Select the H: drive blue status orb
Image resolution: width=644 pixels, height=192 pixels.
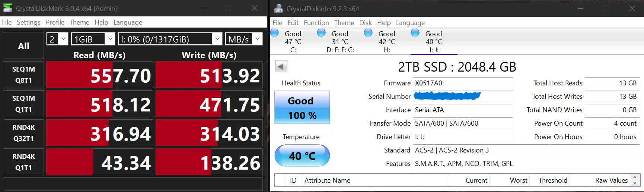(x=368, y=33)
